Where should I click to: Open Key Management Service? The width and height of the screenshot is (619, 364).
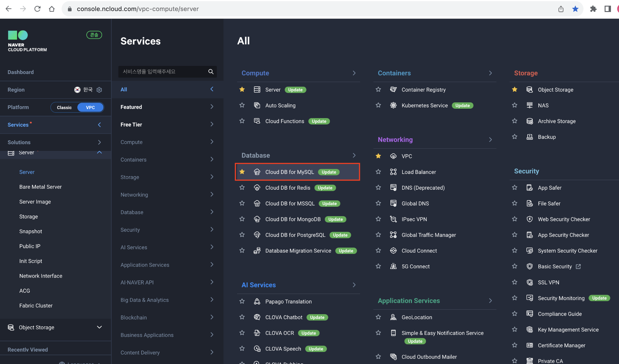(x=568, y=330)
